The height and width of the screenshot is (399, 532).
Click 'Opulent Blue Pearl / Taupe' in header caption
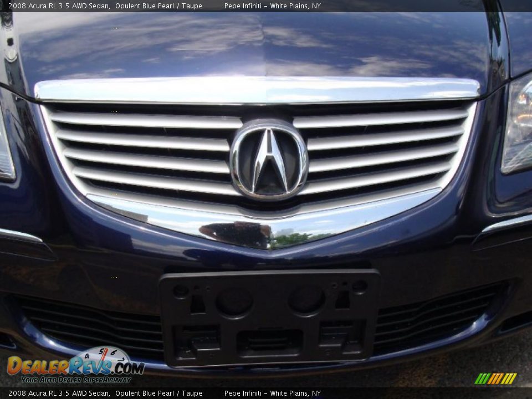pyautogui.click(x=158, y=6)
